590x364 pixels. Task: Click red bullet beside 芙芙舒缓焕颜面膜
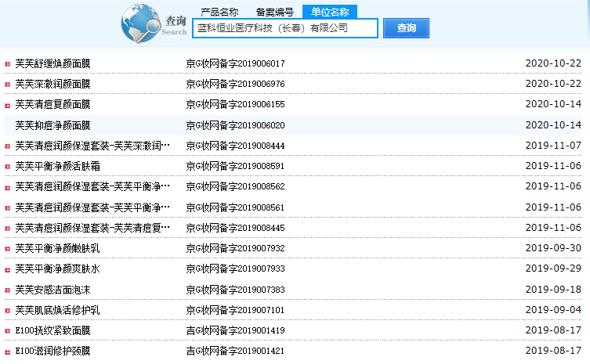pyautogui.click(x=7, y=63)
